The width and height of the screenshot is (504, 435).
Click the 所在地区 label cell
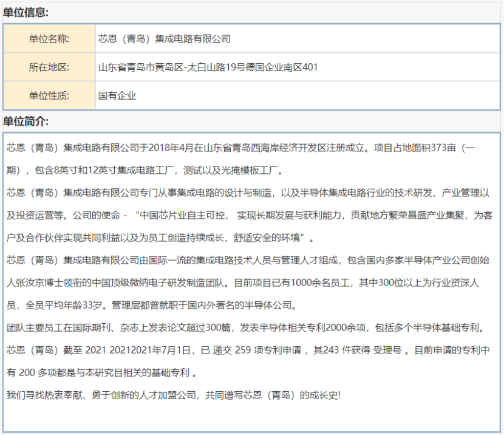pos(49,67)
